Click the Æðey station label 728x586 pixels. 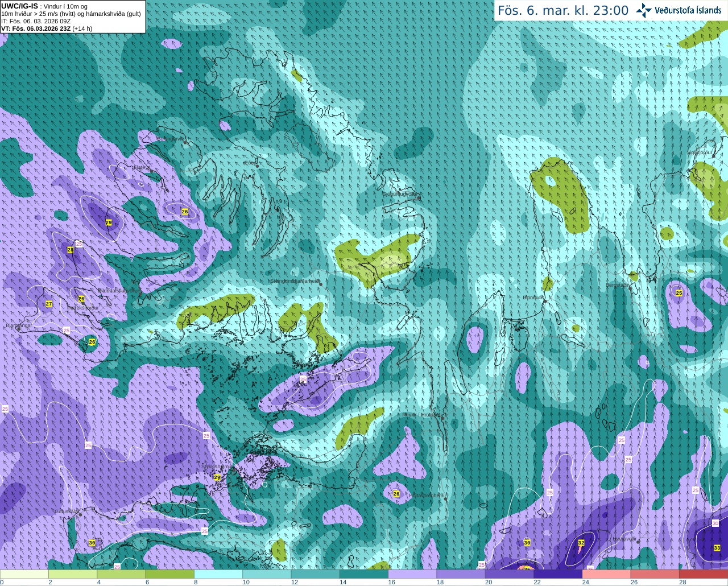(249, 163)
